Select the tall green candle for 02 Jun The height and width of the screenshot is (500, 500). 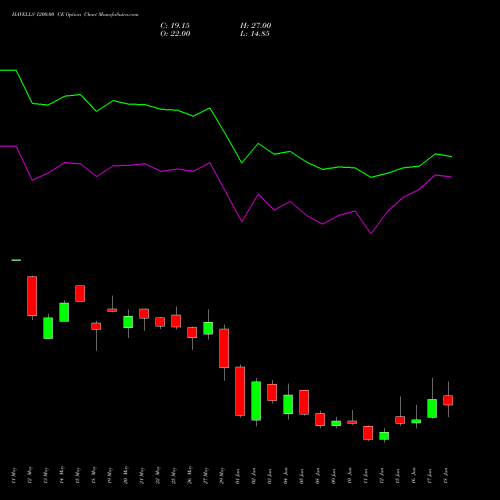[x=256, y=401]
